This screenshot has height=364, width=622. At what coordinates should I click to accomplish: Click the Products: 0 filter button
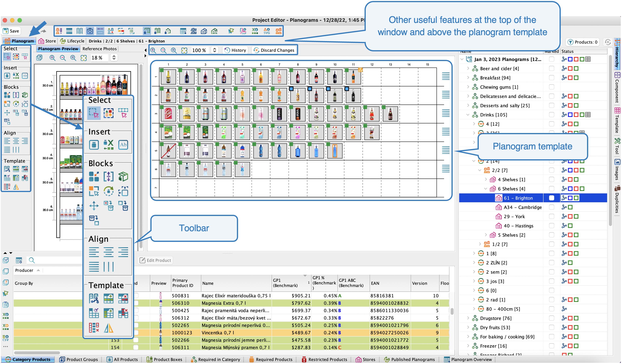pyautogui.click(x=582, y=42)
